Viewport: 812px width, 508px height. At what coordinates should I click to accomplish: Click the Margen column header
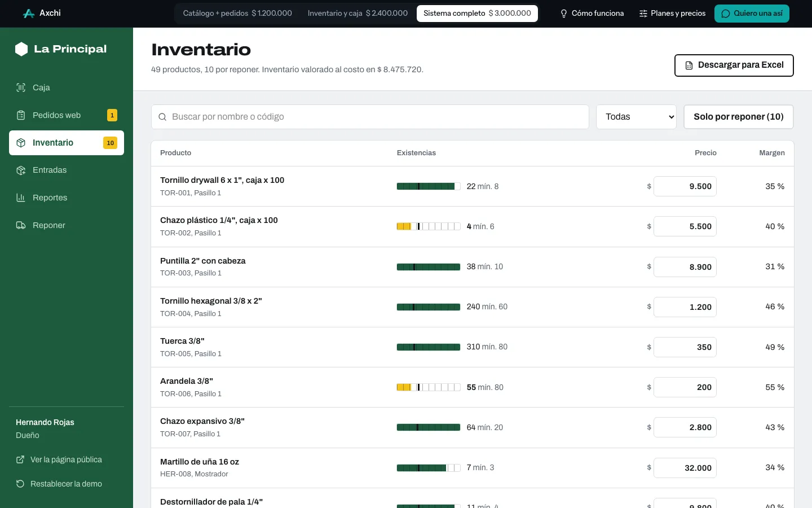(x=772, y=153)
